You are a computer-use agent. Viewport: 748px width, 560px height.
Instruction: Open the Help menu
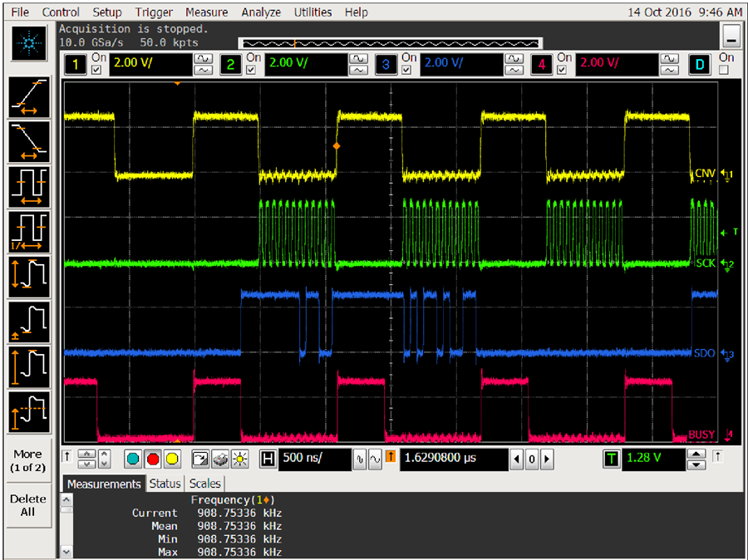356,12
